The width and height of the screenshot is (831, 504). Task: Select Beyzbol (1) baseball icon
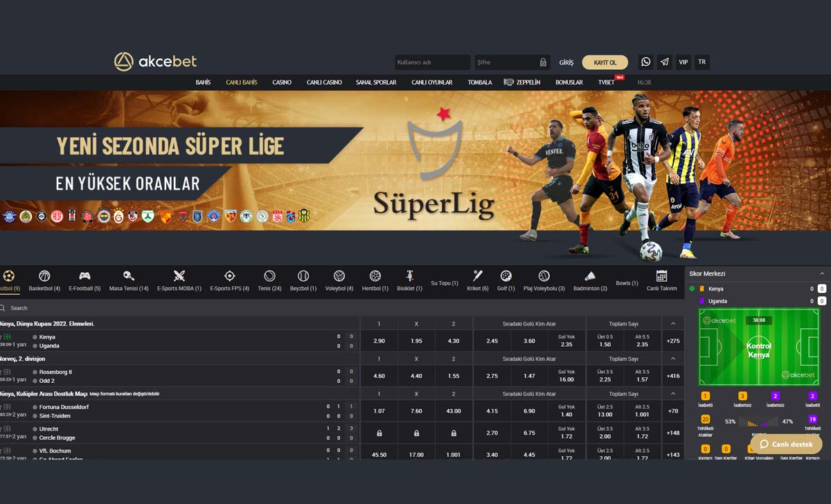pyautogui.click(x=303, y=276)
